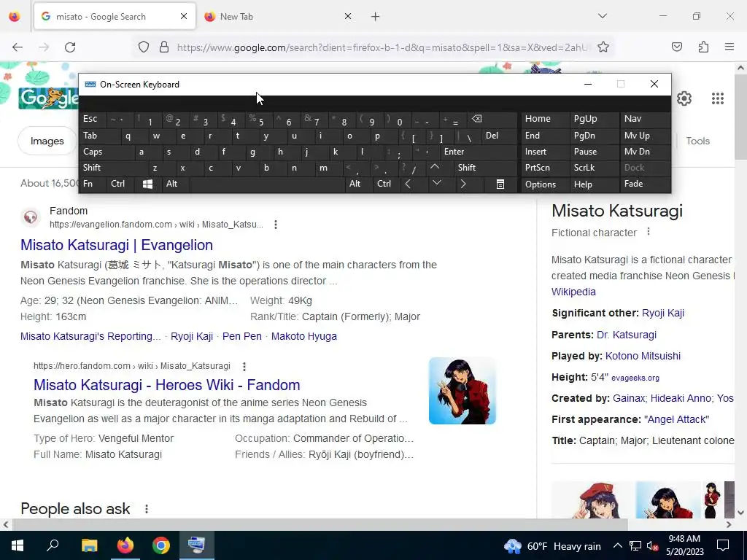The image size is (747, 560).
Task: Open more options for evangelion.fandom.com result
Action: click(x=275, y=225)
